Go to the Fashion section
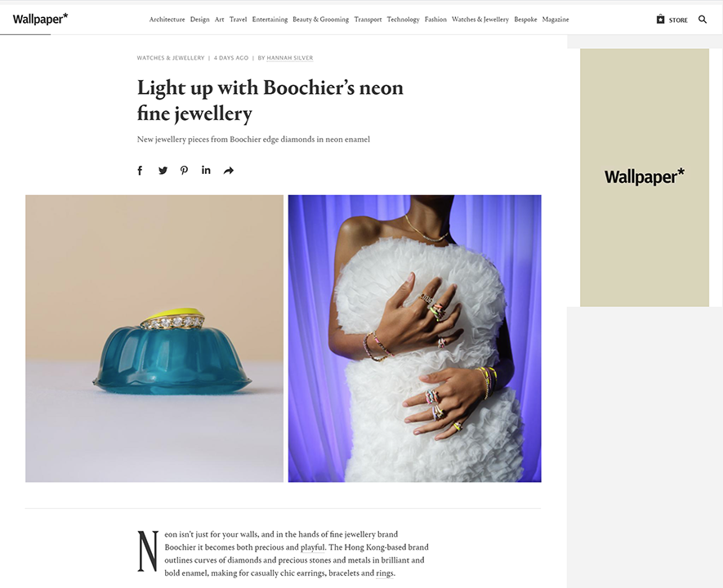Viewport: 723px width, 588px height. [435, 20]
